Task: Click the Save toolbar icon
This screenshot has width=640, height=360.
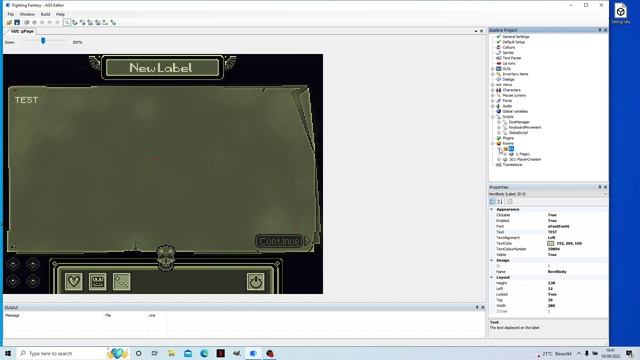Action: tap(17, 22)
